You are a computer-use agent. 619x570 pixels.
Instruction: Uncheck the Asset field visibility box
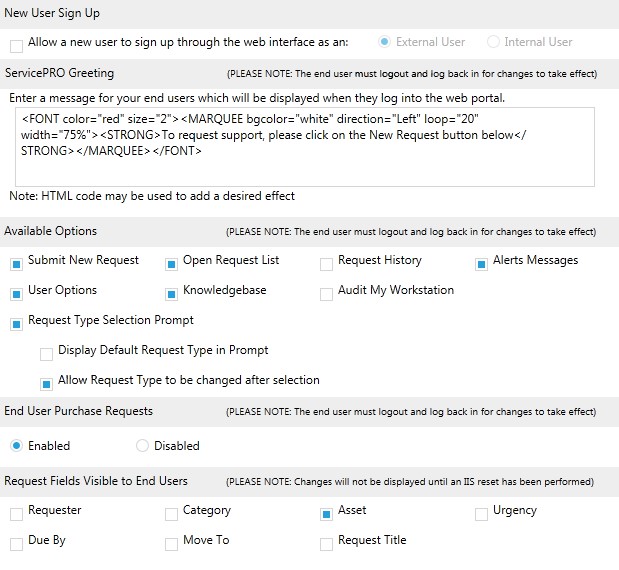326,514
